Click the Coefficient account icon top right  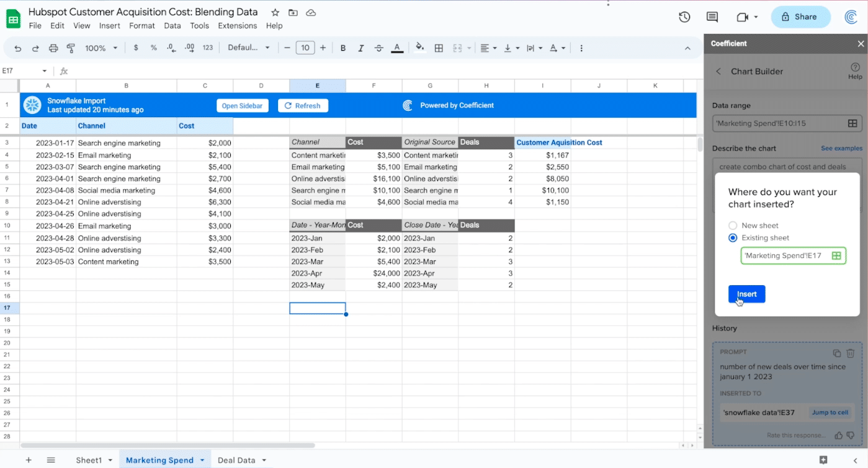[851, 17]
